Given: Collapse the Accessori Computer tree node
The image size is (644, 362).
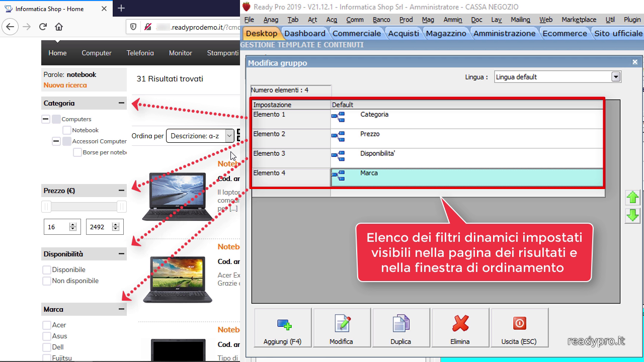Looking at the screenshot, I should point(56,141).
